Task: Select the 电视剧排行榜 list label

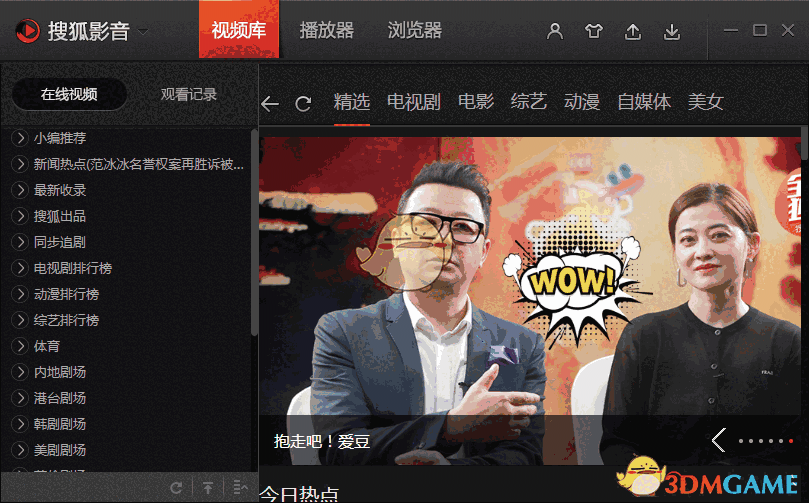Action: point(73,268)
